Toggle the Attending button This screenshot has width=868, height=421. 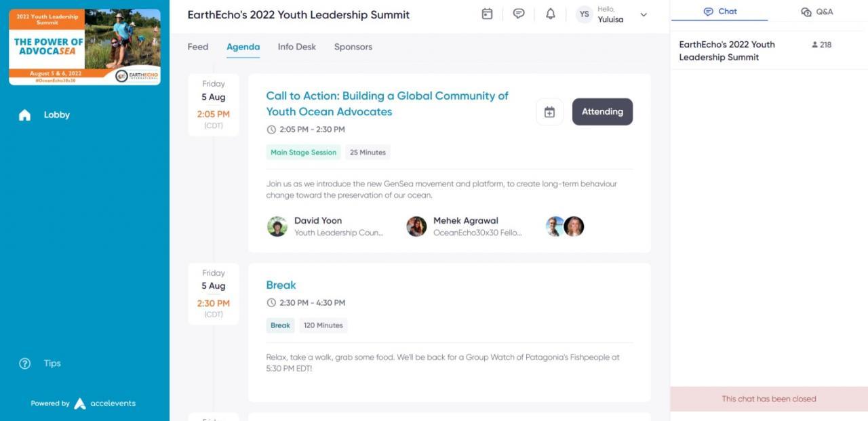(x=602, y=112)
